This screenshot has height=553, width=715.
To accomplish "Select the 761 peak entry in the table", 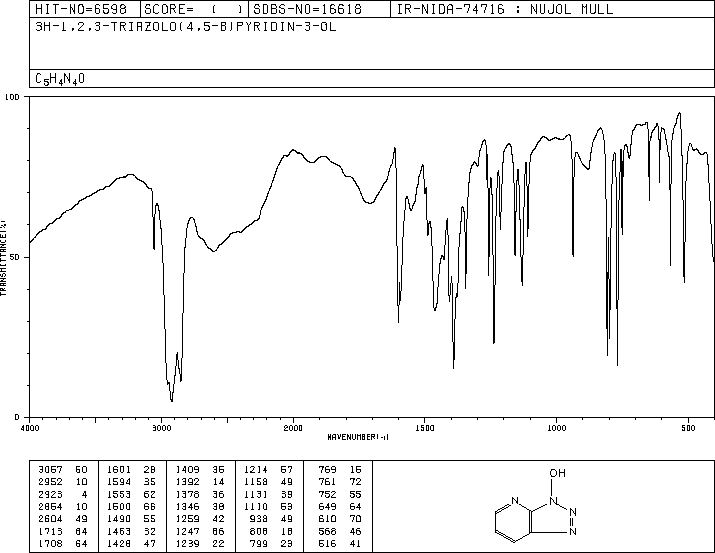I will [340, 482].
